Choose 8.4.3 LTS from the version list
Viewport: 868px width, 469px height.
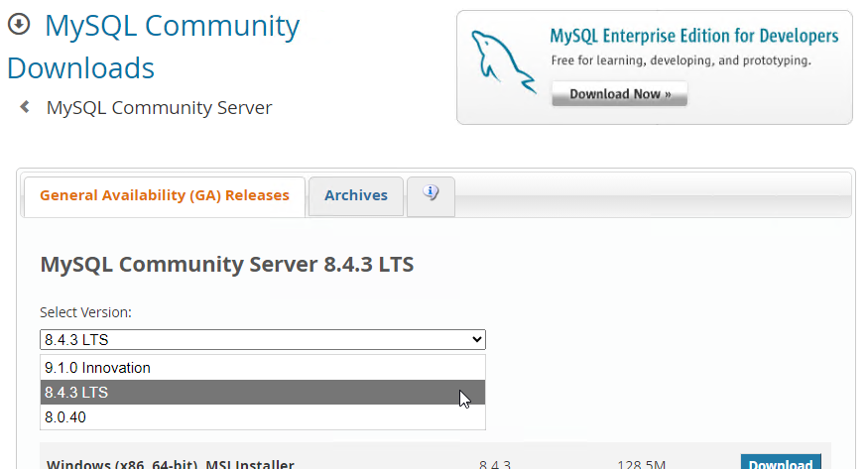click(263, 392)
